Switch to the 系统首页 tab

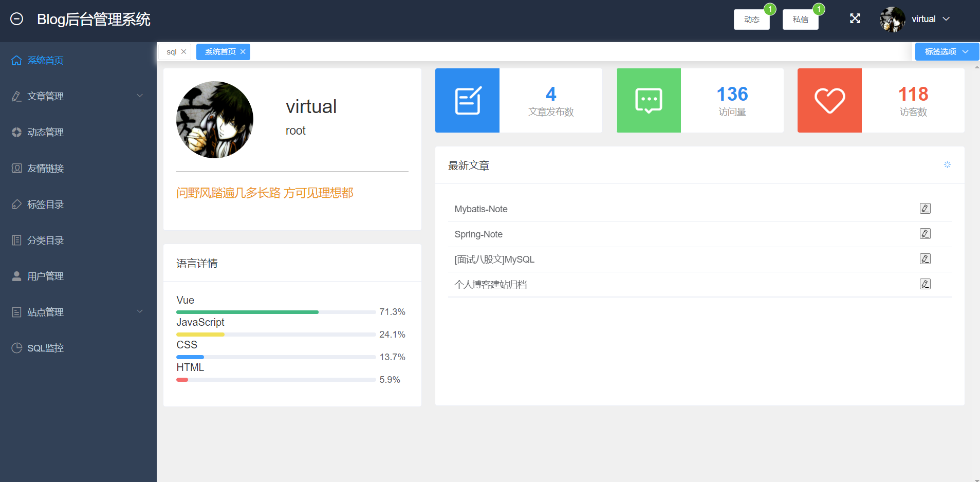[220, 52]
